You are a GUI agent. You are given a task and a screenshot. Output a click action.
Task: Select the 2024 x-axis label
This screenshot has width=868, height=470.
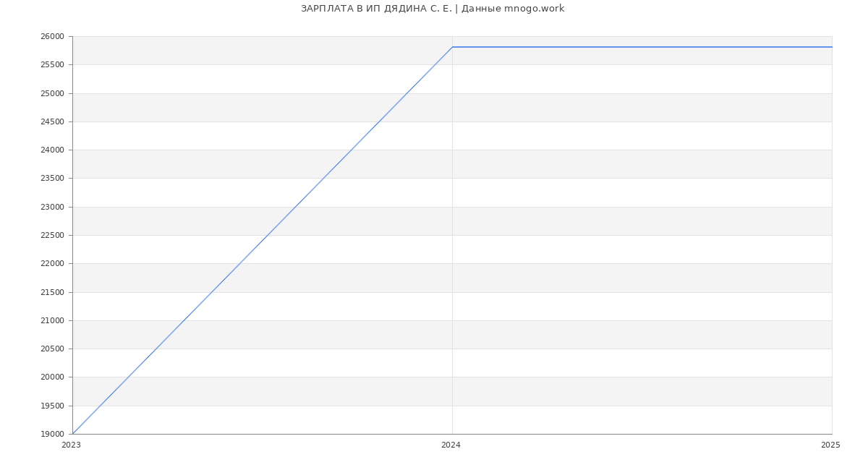451,445
